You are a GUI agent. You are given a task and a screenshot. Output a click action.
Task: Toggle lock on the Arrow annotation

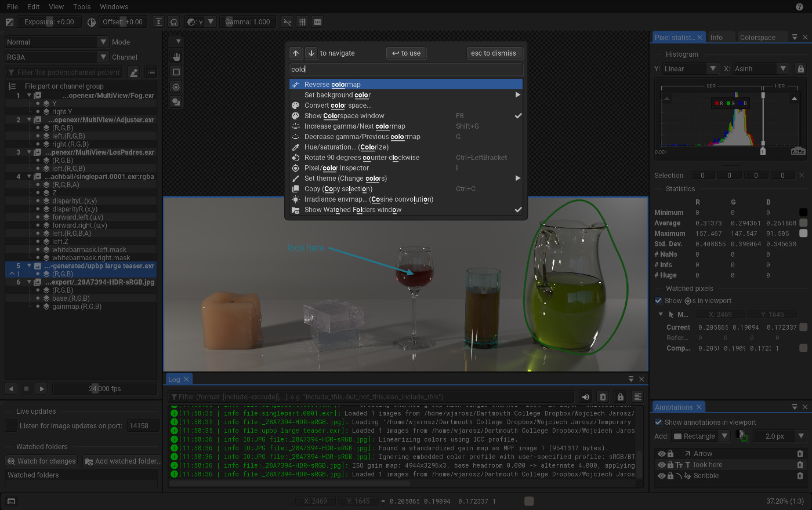pos(670,454)
